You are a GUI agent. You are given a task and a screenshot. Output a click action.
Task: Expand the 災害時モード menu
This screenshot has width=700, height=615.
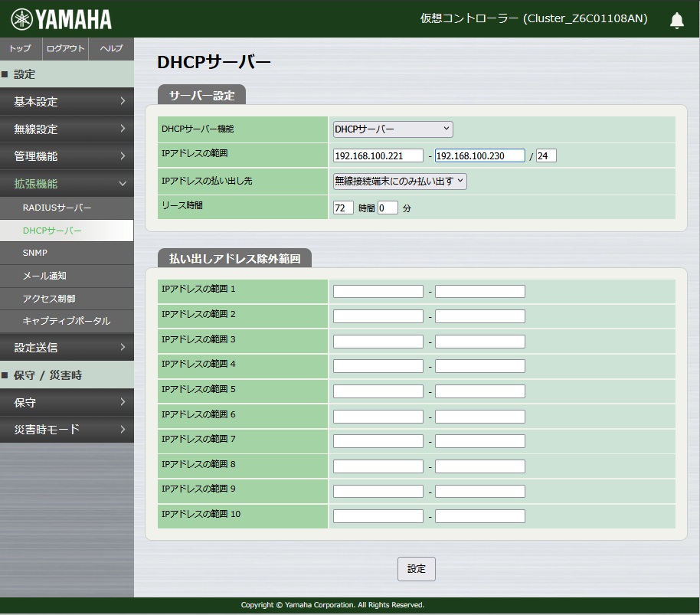coord(67,430)
